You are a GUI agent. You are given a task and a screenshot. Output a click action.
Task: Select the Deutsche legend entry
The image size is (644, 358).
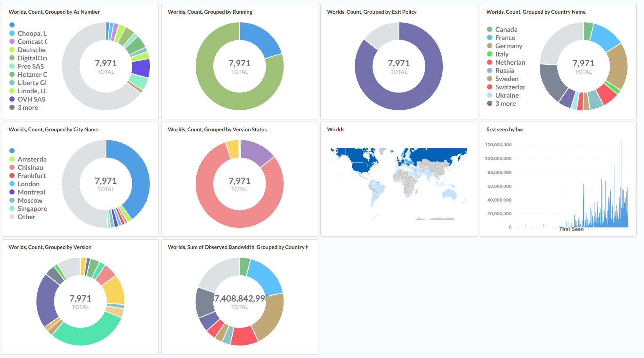(x=27, y=50)
